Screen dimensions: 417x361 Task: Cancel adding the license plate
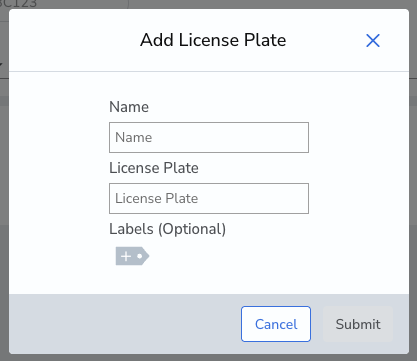coord(276,324)
